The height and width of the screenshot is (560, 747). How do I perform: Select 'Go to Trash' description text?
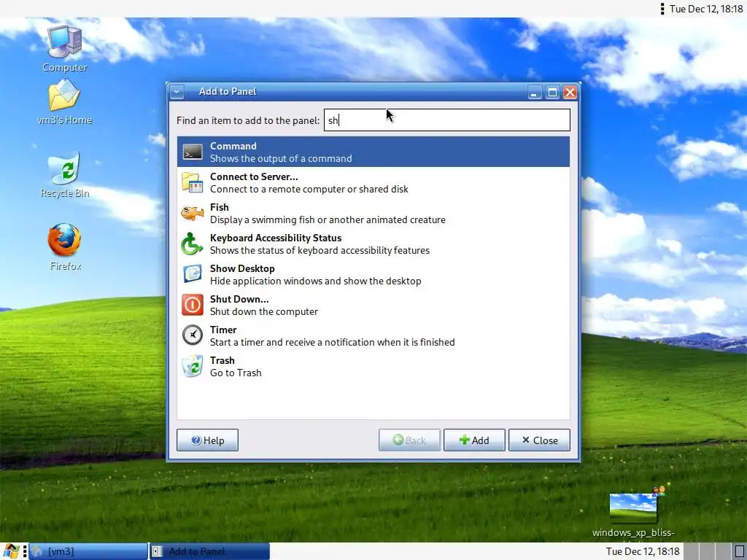click(x=236, y=373)
